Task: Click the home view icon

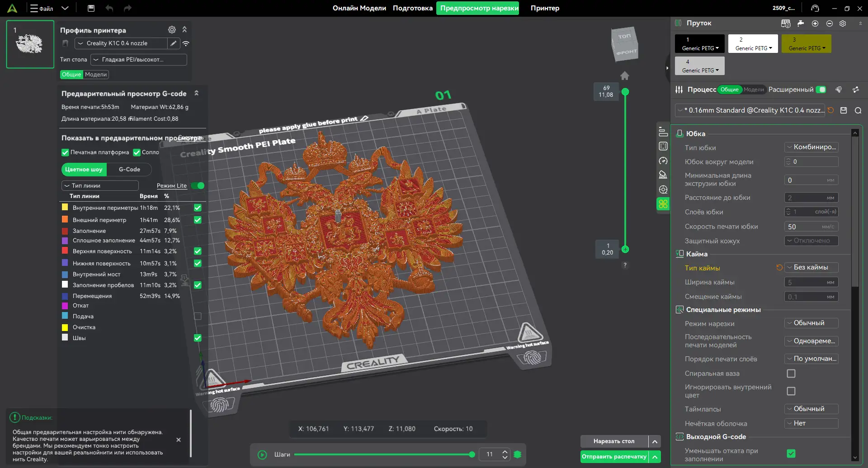Action: coord(625,76)
